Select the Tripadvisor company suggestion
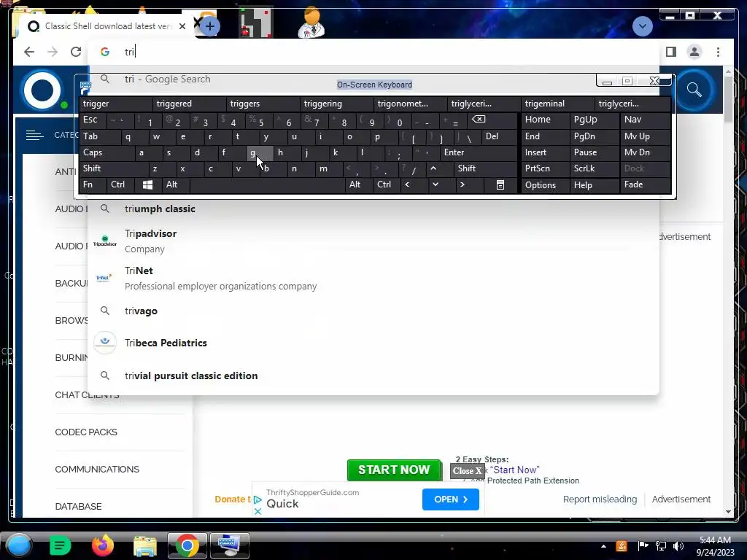This screenshot has width=747, height=560. (373, 241)
